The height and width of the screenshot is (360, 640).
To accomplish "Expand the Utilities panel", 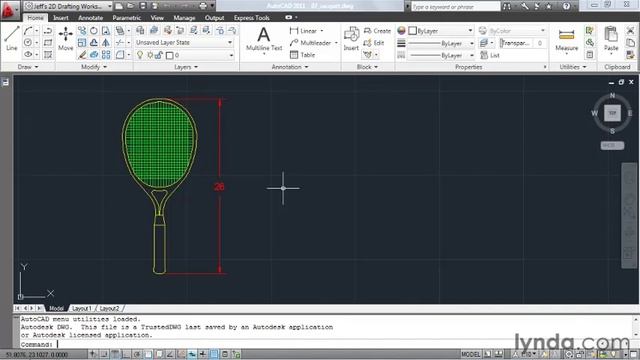I will click(x=573, y=67).
